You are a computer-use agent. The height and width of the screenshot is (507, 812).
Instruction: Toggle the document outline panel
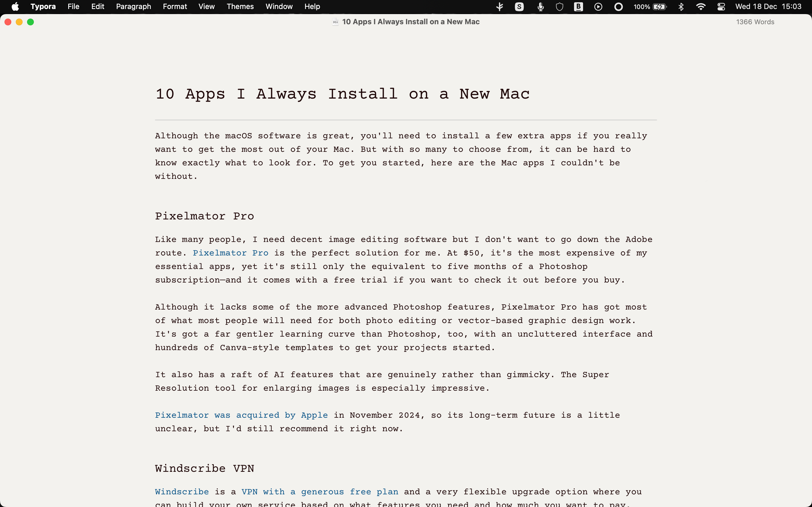206,6
